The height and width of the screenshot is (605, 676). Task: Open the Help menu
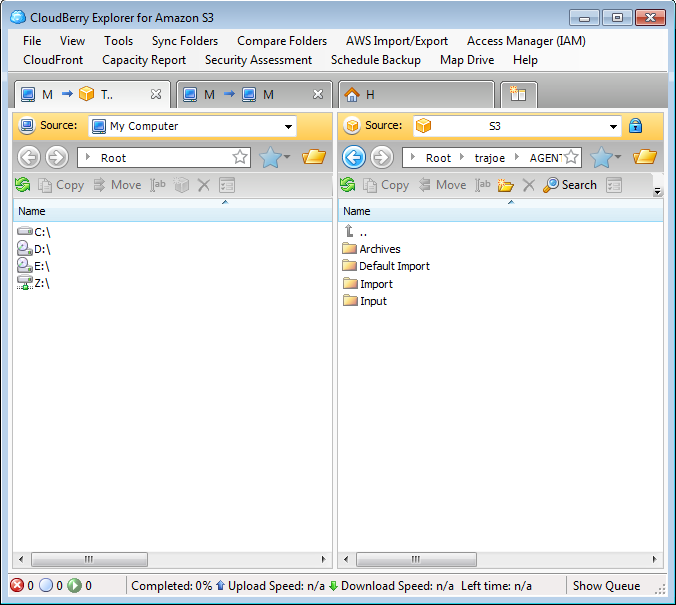(x=525, y=60)
